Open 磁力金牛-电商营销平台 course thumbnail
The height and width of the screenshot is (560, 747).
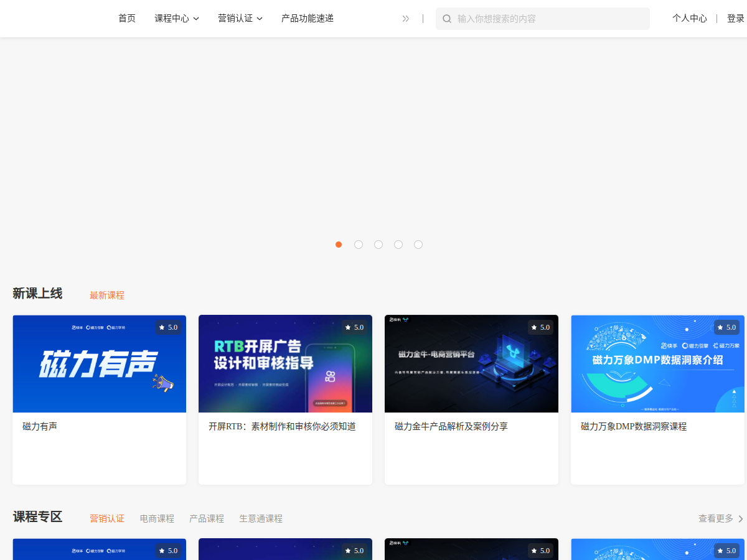coord(471,364)
